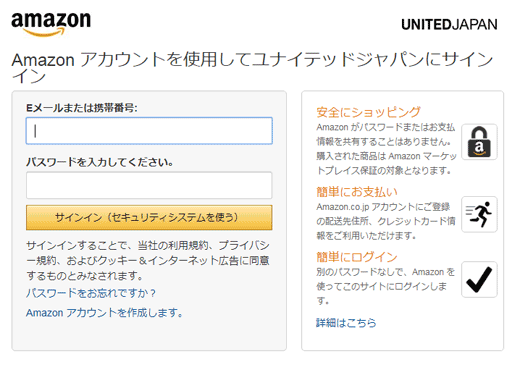The height and width of the screenshot is (383, 520).
Task: Click the Amazon logo at top left
Action: click(51, 24)
